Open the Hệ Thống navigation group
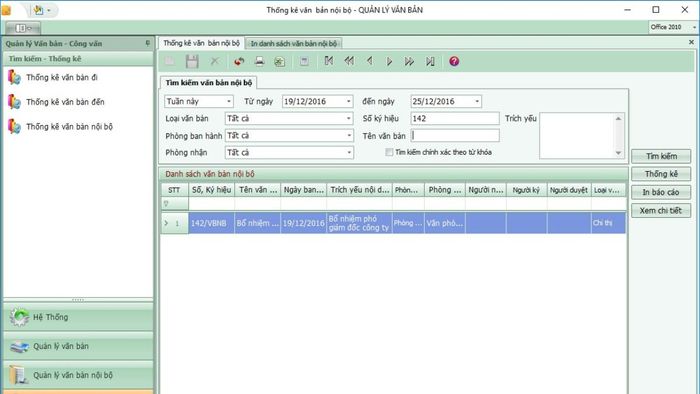700x394 pixels. point(78,317)
